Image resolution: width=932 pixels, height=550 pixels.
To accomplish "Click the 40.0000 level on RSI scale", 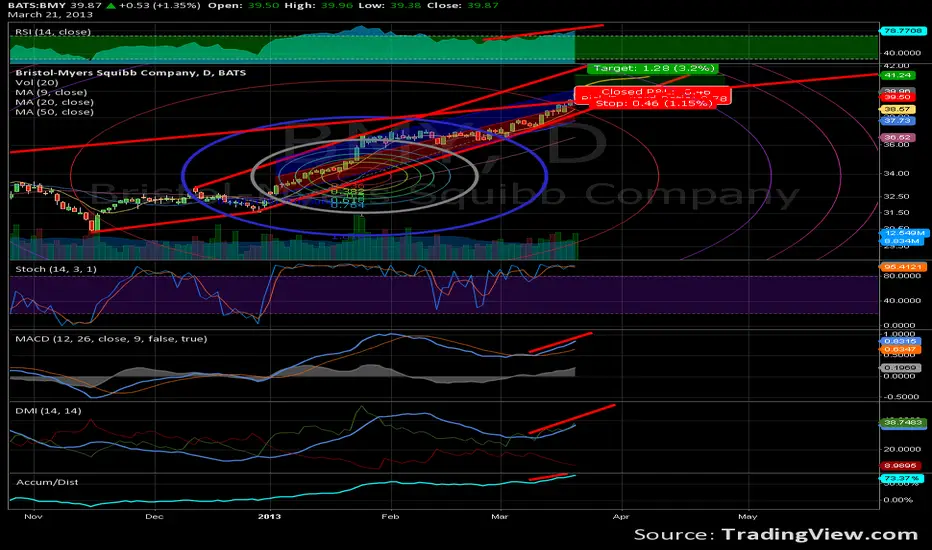I will click(902, 53).
